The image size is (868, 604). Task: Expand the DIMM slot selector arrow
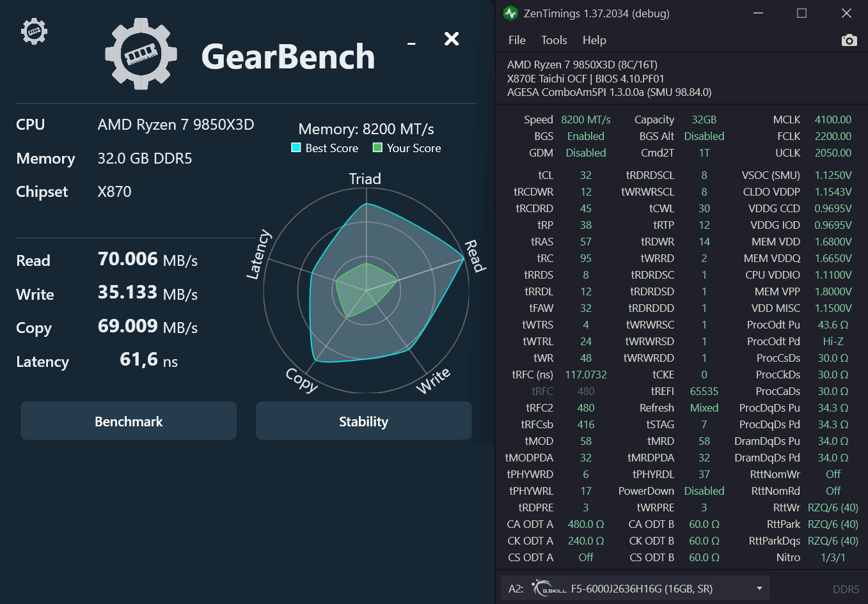coord(759,589)
